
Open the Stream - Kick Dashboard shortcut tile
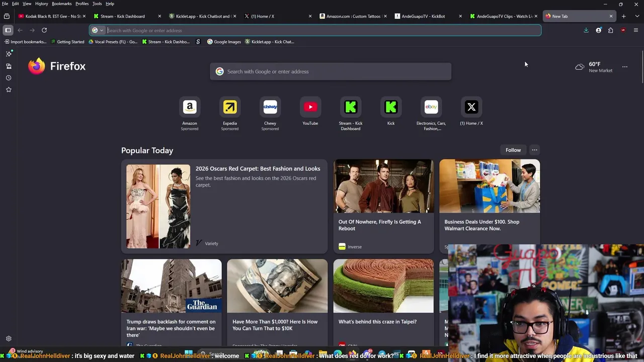351,107
